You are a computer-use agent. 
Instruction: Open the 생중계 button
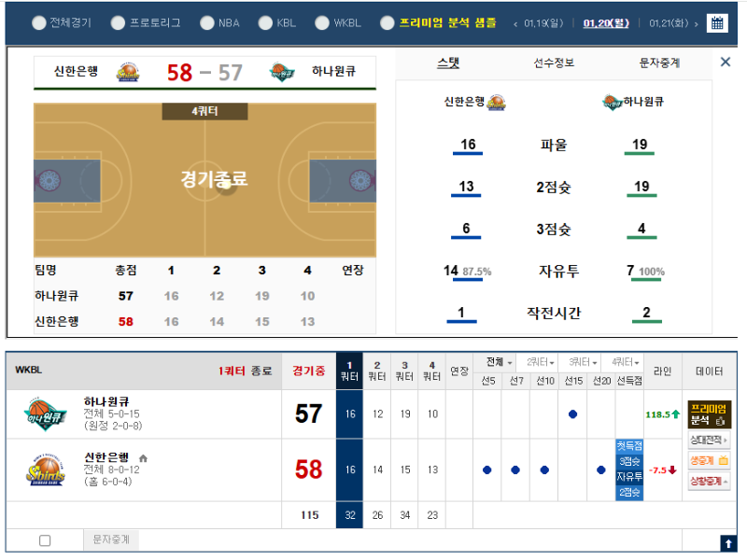(x=709, y=460)
